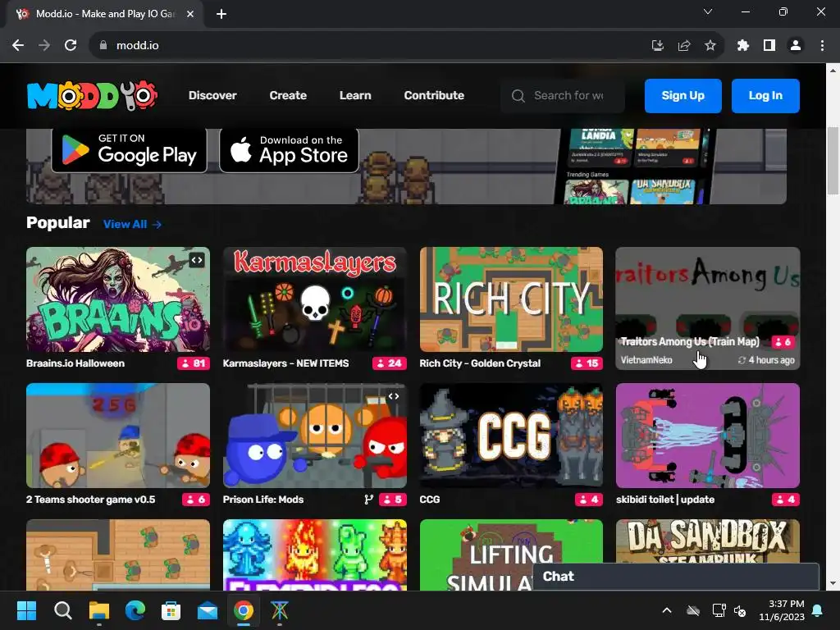Toggle the browser side panel
Image resolution: width=840 pixels, height=630 pixels.
pyautogui.click(x=769, y=46)
